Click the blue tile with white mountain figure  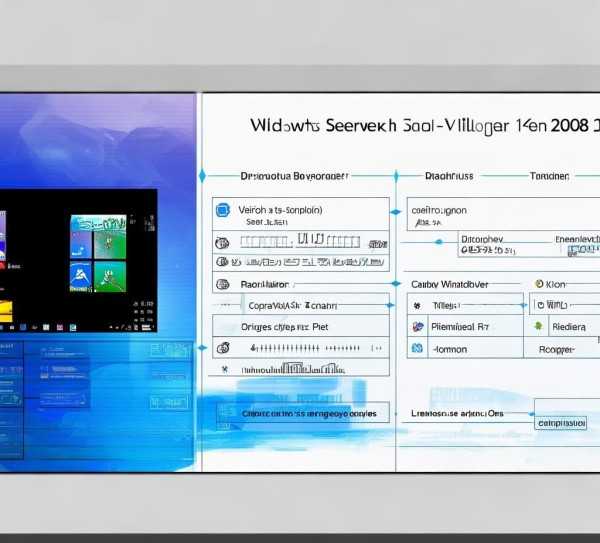tap(81, 277)
